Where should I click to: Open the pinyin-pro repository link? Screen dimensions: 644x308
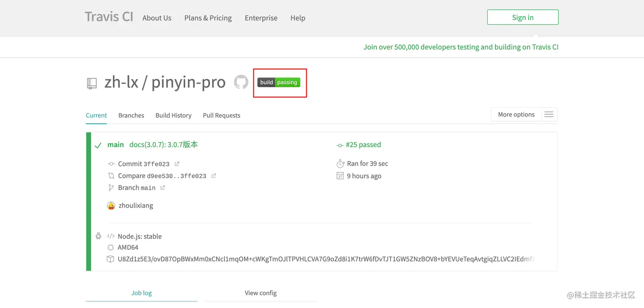tap(189, 82)
